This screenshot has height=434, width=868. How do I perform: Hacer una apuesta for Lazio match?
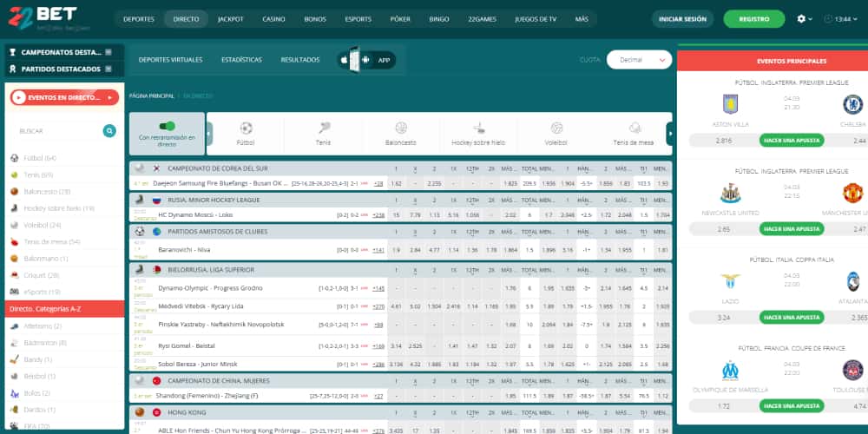[792, 317]
